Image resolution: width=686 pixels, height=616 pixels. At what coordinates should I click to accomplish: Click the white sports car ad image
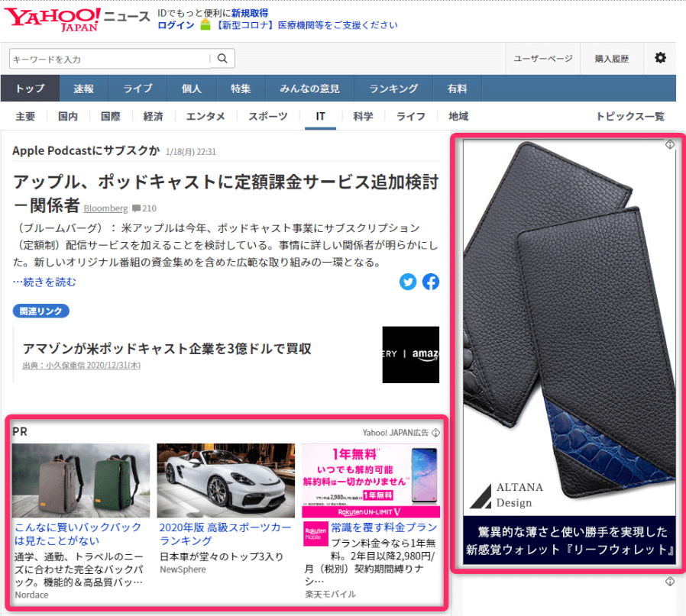(226, 480)
